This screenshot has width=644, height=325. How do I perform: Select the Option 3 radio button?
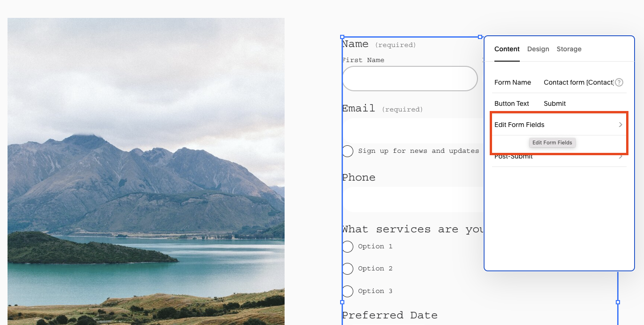click(x=348, y=291)
